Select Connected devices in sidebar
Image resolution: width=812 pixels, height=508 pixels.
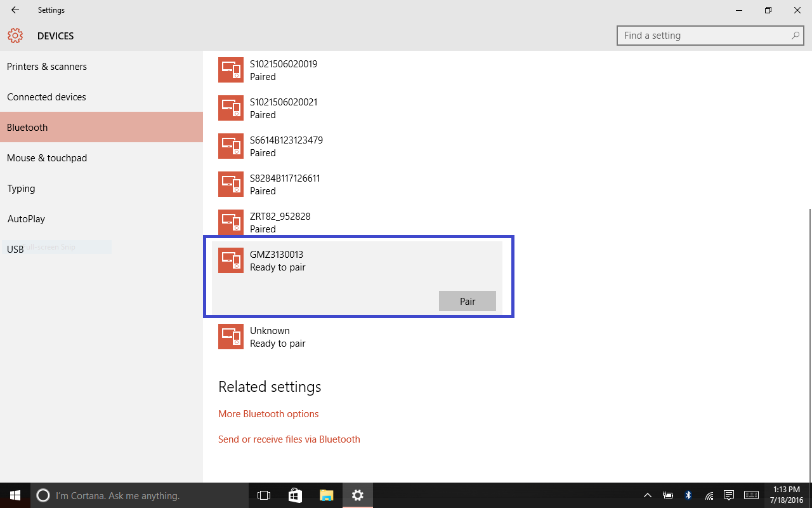point(46,97)
